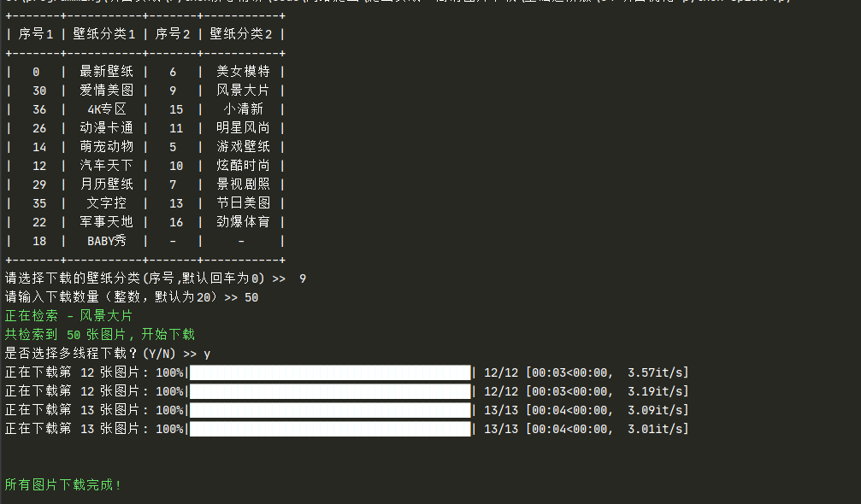Click the entered value 9 after category prompt
Image resolution: width=861 pixels, height=504 pixels.
coord(303,278)
